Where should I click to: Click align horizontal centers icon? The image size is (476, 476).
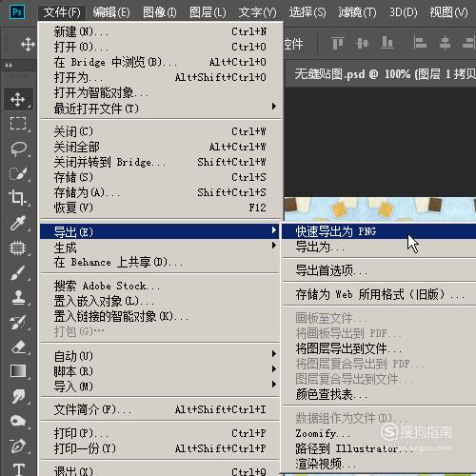pyautogui.click(x=445, y=43)
